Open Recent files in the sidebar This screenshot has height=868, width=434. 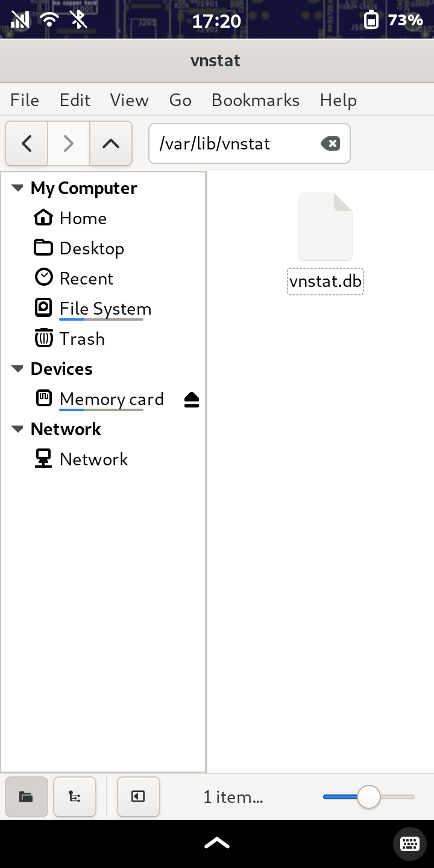pyautogui.click(x=86, y=278)
